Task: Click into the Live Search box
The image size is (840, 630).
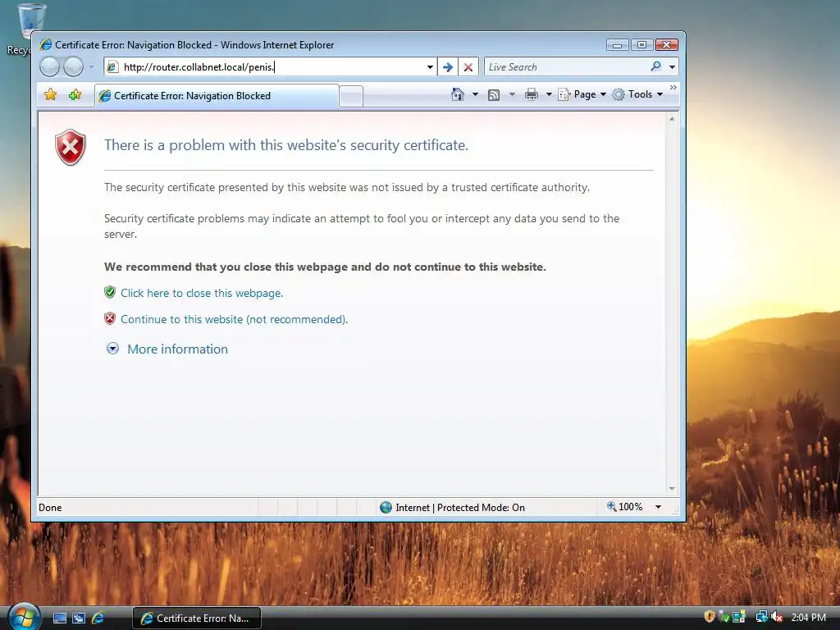Action: pyautogui.click(x=565, y=67)
